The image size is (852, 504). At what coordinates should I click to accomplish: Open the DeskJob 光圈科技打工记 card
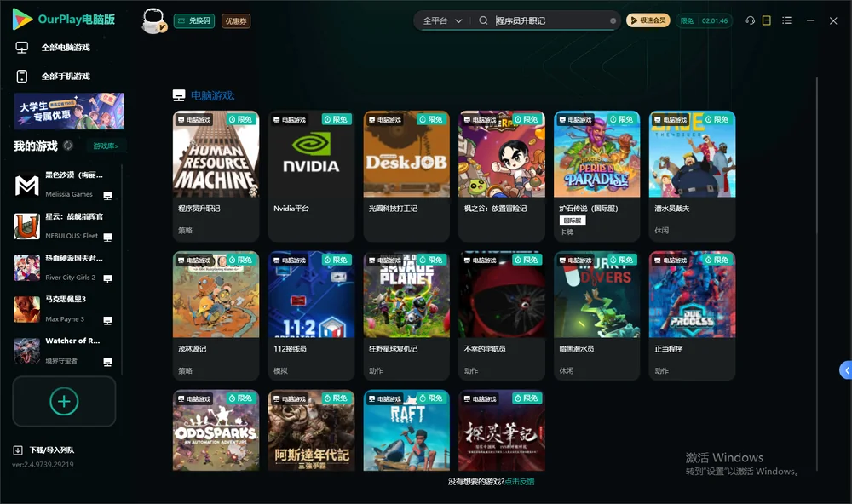[x=406, y=176]
